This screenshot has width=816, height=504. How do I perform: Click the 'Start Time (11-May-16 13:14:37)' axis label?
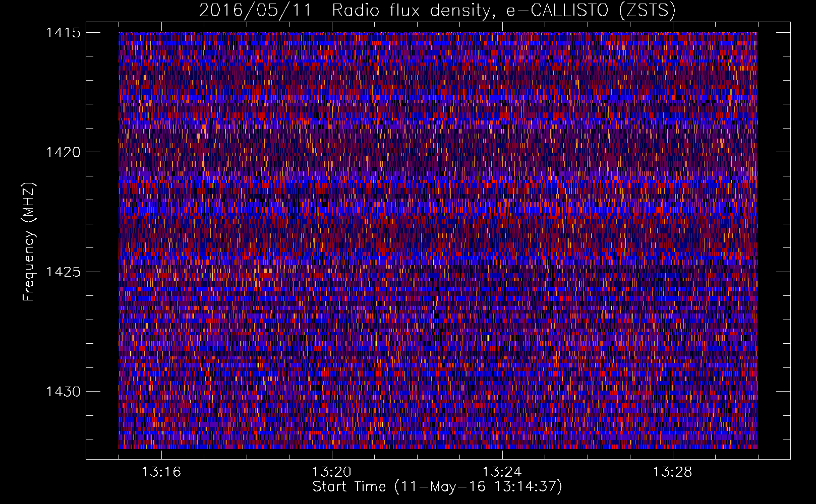437,487
